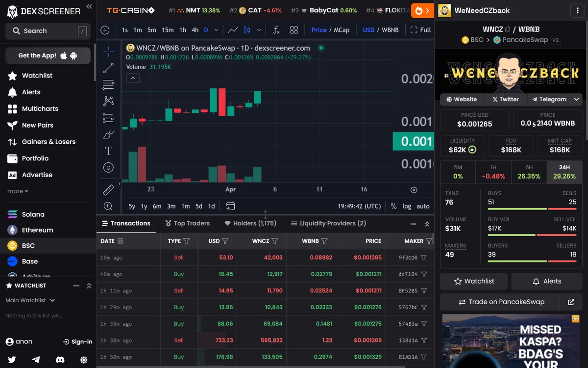Viewport: 588px width, 368px height.
Task: Open the Twitter icon in sidebar footer
Action: click(12, 360)
